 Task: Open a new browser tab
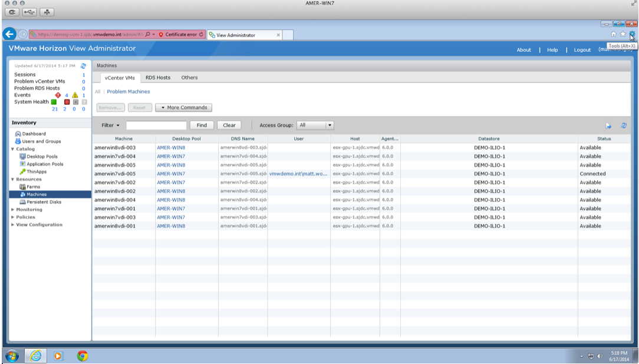pos(288,35)
